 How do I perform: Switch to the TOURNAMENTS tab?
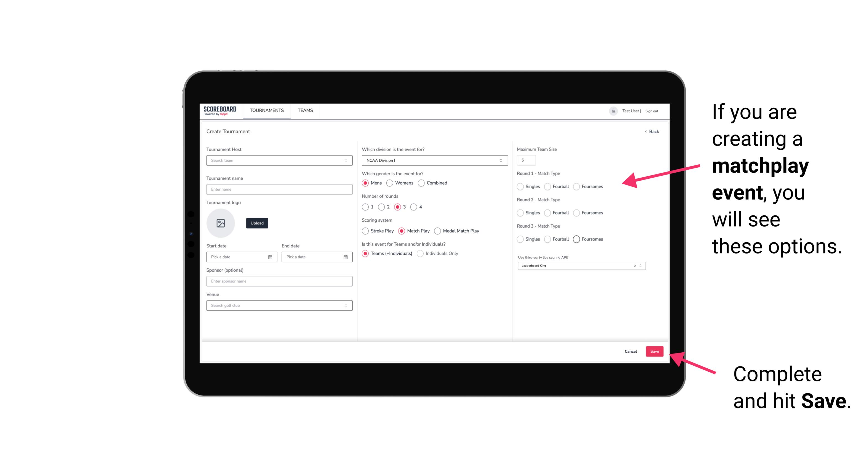coord(266,110)
